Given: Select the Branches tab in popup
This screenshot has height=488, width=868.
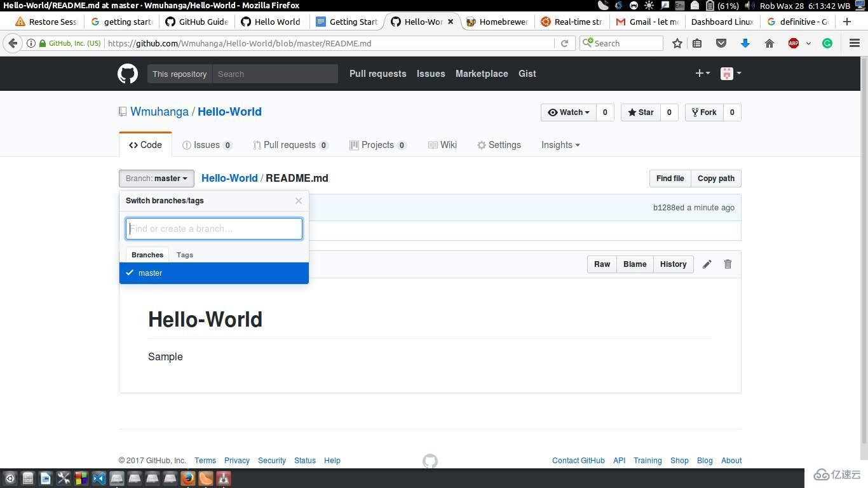Looking at the screenshot, I should (x=147, y=255).
